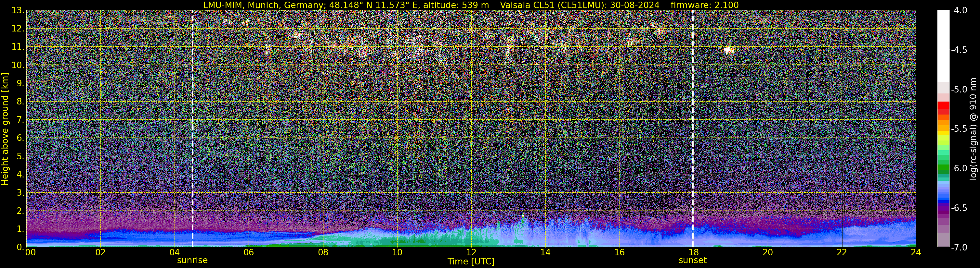Click the 'log(rc-signal) @ 910 nm' colorbar label
This screenshot has width=980, height=268.
973,129
